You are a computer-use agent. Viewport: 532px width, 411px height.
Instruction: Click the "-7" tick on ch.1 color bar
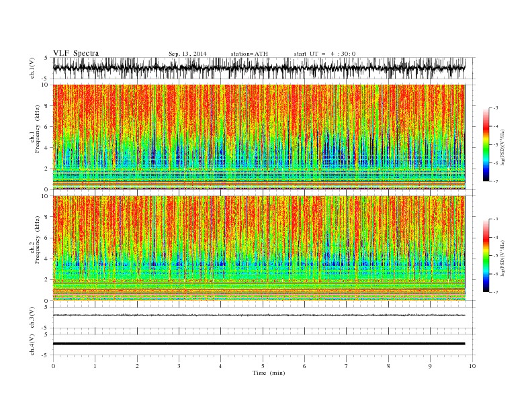pos(496,181)
